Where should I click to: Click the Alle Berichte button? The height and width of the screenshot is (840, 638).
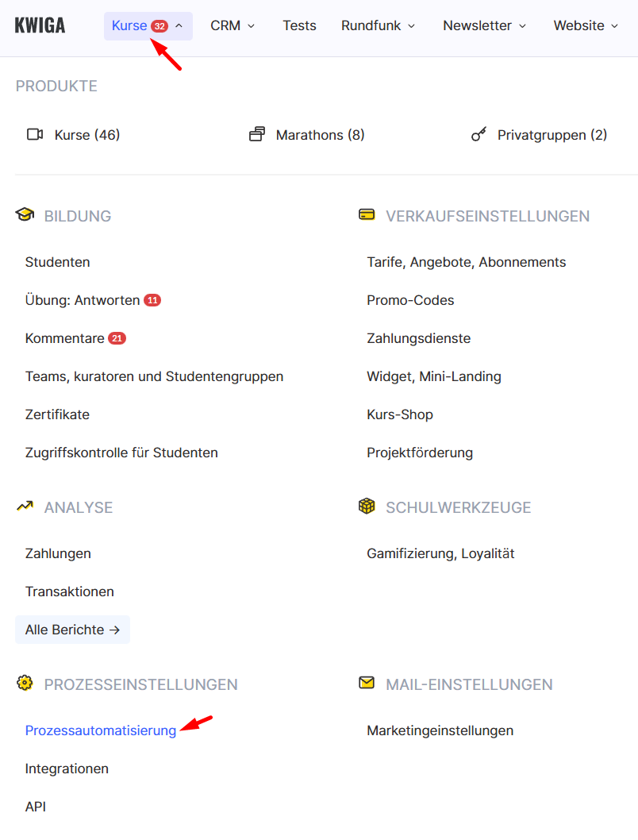click(72, 630)
